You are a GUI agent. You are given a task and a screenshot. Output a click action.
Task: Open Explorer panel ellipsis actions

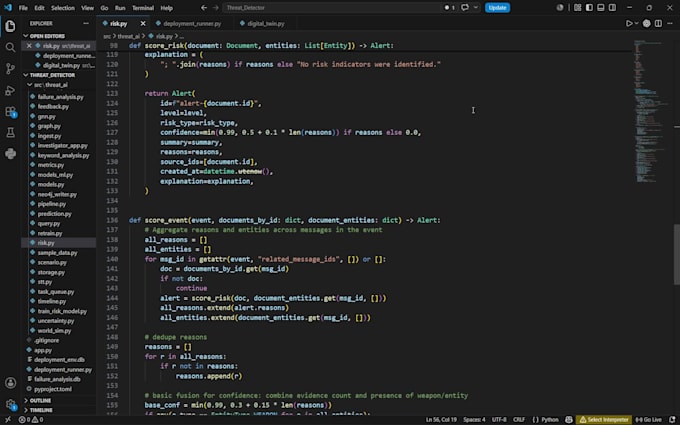[86, 23]
